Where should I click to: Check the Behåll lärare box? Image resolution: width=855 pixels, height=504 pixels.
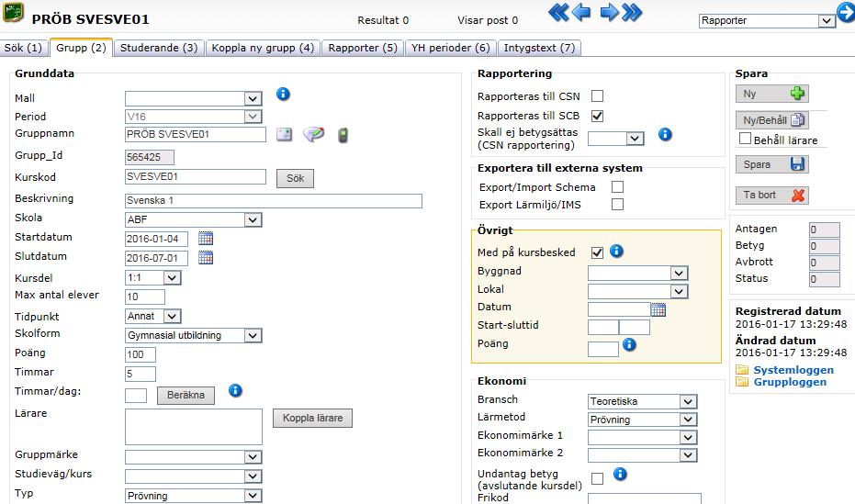(745, 139)
